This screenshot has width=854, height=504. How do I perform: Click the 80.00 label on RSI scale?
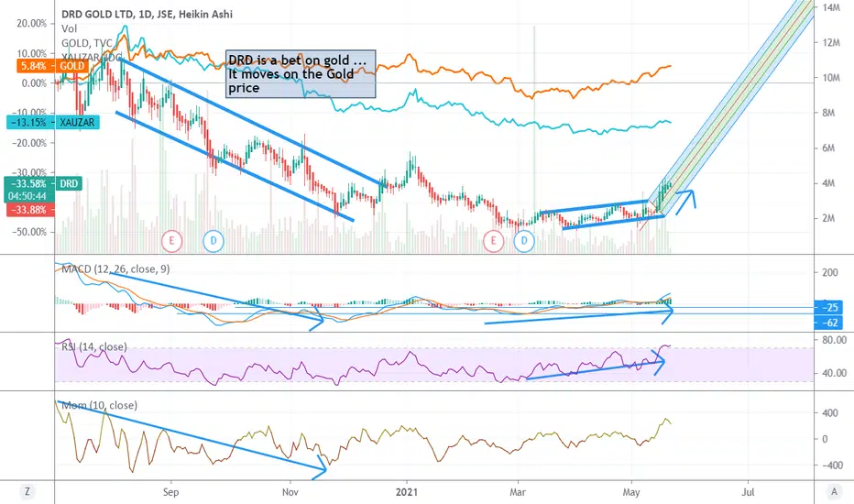[x=834, y=339]
